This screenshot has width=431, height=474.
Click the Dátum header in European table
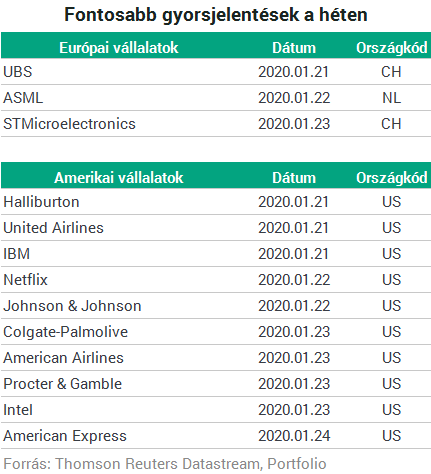click(x=294, y=48)
